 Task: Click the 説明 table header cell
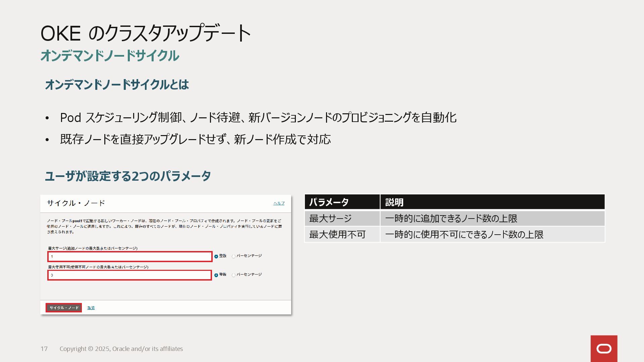(492, 202)
